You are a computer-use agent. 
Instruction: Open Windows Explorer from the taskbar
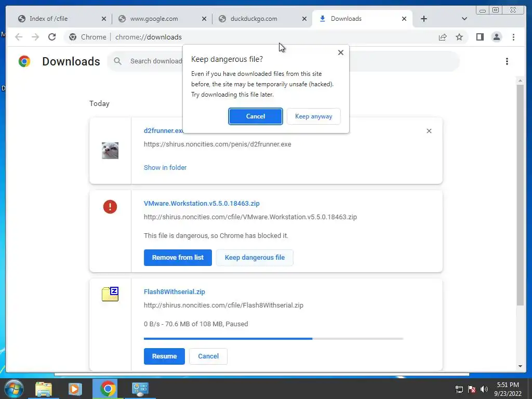(44, 389)
